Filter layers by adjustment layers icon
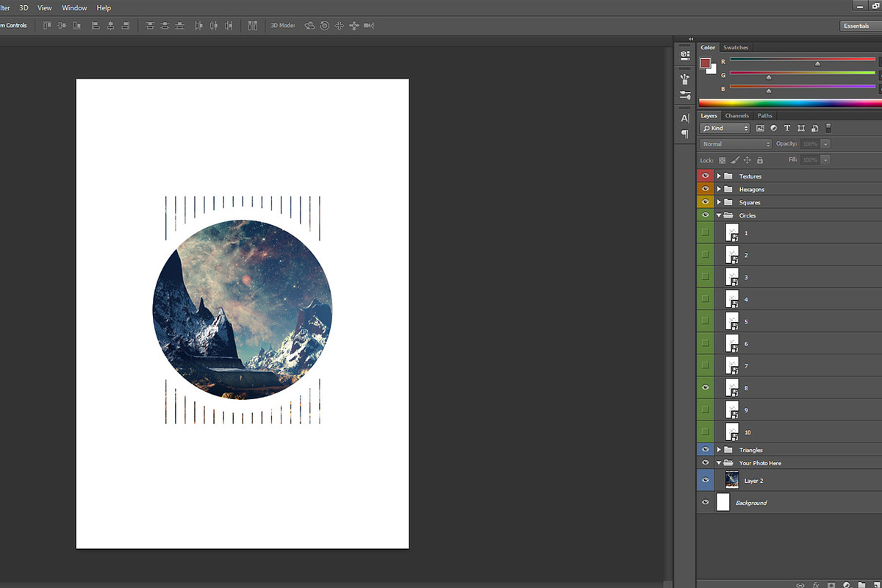The width and height of the screenshot is (882, 588). [x=773, y=128]
